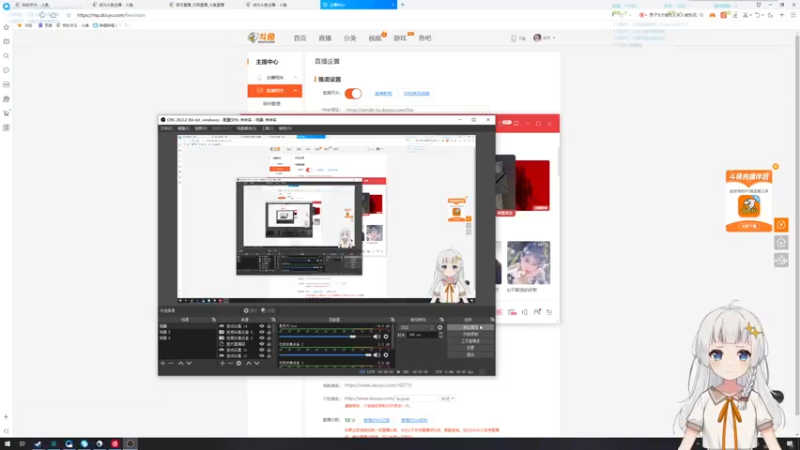Viewport: 800px width, 450px height.
Task: Open dropdown beside personal URL field
Action: click(447, 398)
